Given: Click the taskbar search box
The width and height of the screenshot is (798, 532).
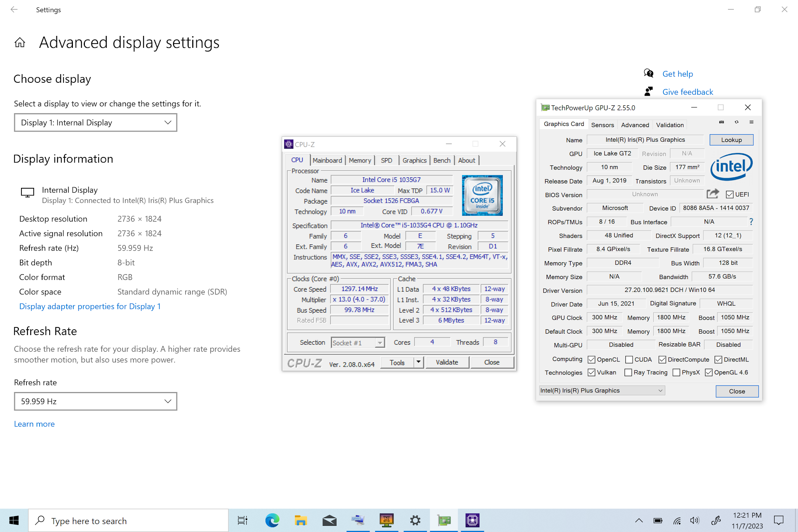Looking at the screenshot, I should tap(128, 520).
